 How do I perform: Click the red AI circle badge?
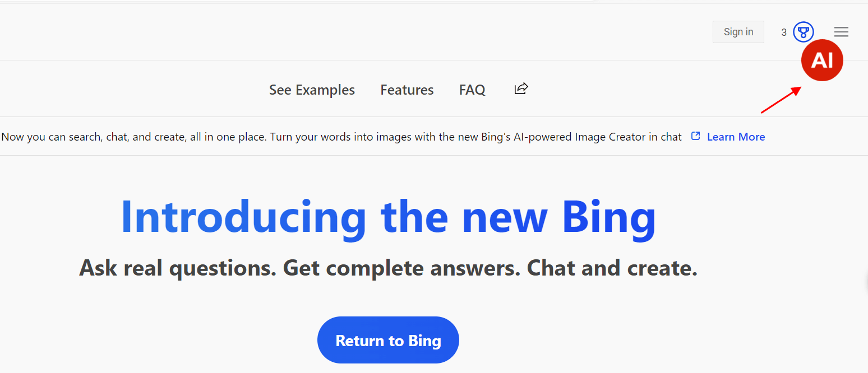(x=822, y=60)
